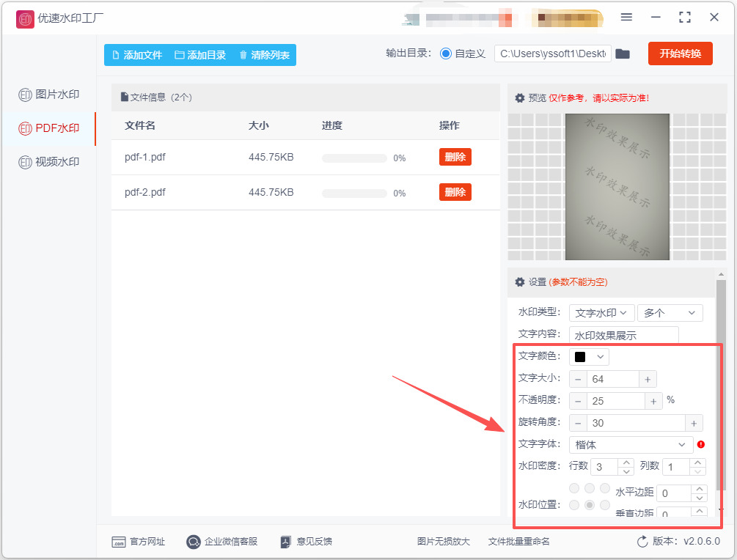Select top-center 水印位置 radio

590,488
